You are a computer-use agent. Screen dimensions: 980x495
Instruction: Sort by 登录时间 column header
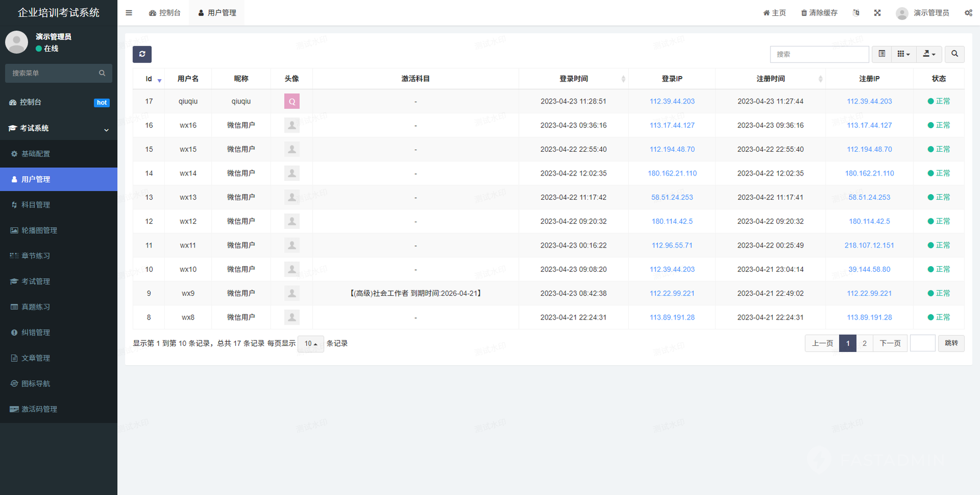click(573, 79)
